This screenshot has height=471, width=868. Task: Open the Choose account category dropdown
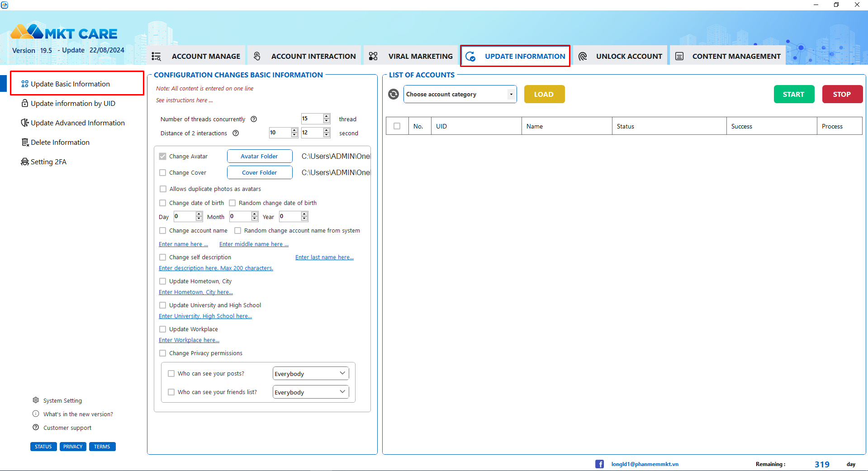point(460,94)
